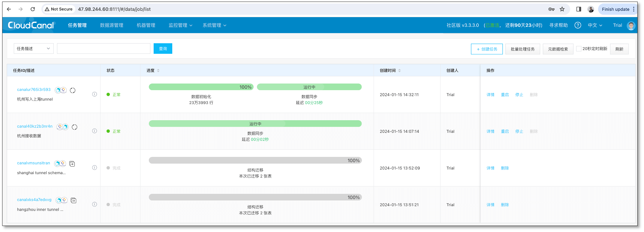The width and height of the screenshot is (644, 232).
Task: Sort by 进度 column sort arrows
Action: pos(158,71)
